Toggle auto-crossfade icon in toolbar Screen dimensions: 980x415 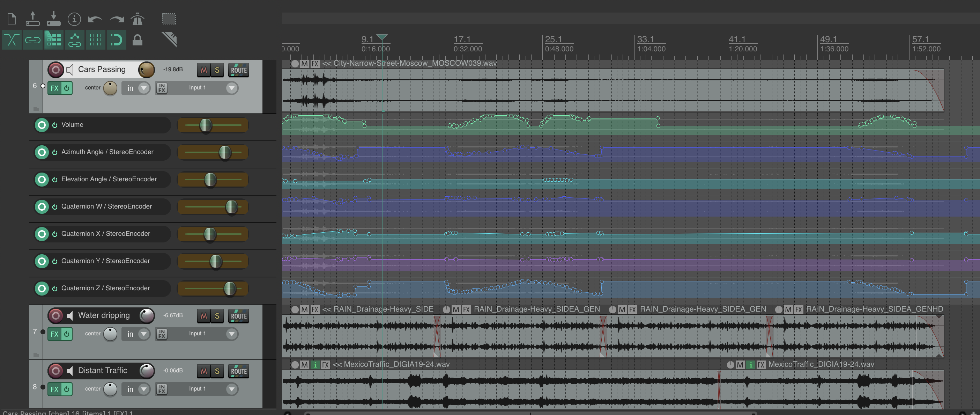[x=12, y=39]
